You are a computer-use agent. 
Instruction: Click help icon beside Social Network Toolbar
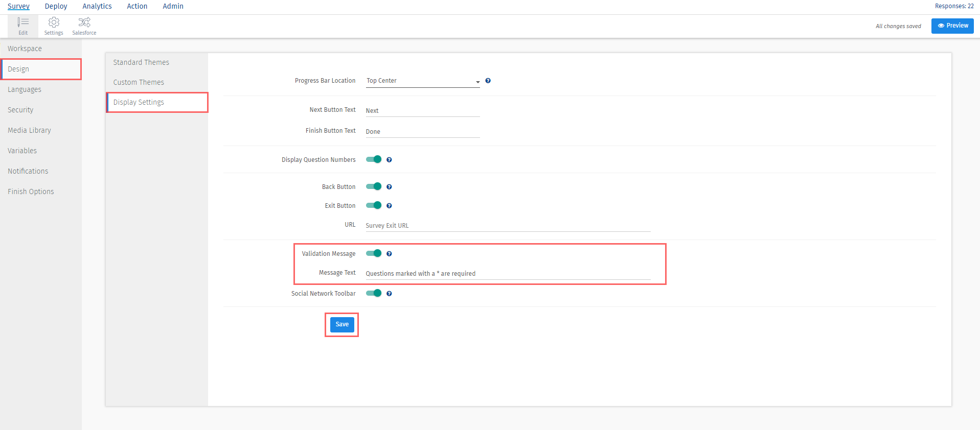(x=389, y=294)
